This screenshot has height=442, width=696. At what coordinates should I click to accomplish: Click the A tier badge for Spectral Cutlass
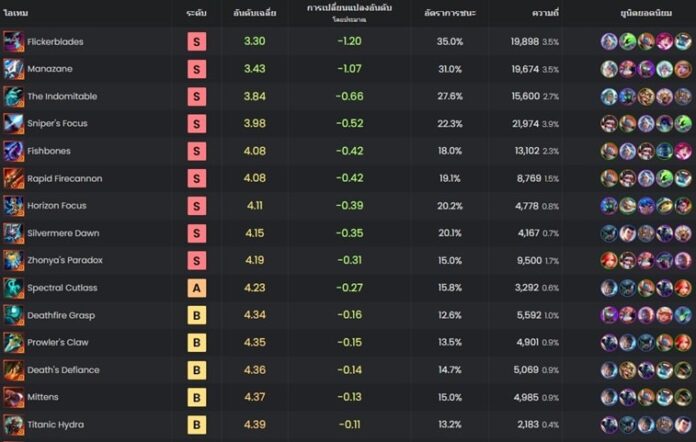(x=197, y=288)
